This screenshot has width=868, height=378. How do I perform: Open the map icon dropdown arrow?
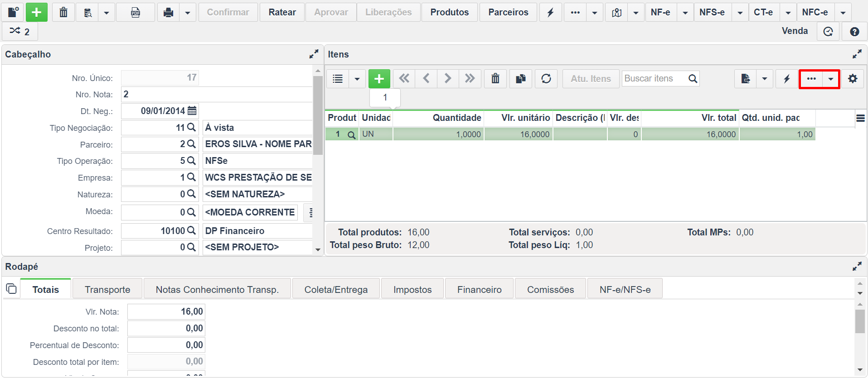636,12
